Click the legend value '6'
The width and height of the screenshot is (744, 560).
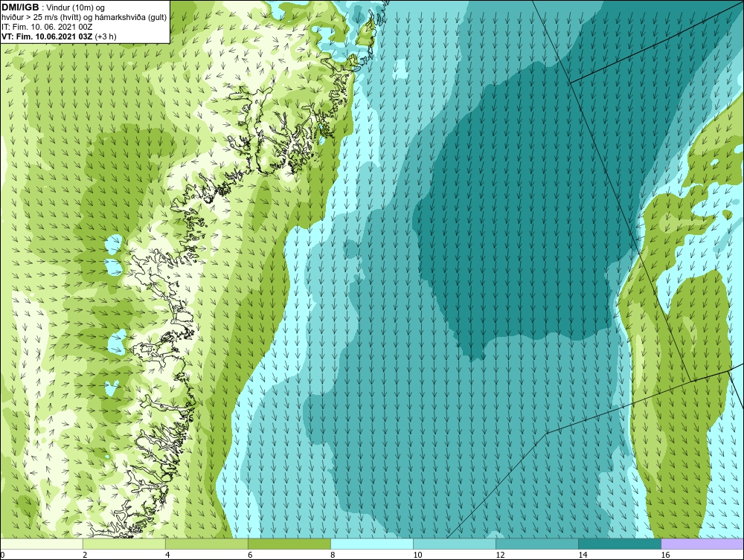pyautogui.click(x=250, y=555)
